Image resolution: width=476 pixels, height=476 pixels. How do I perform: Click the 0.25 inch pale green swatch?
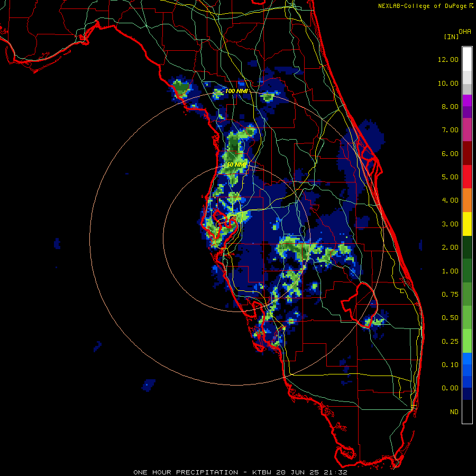(x=467, y=341)
